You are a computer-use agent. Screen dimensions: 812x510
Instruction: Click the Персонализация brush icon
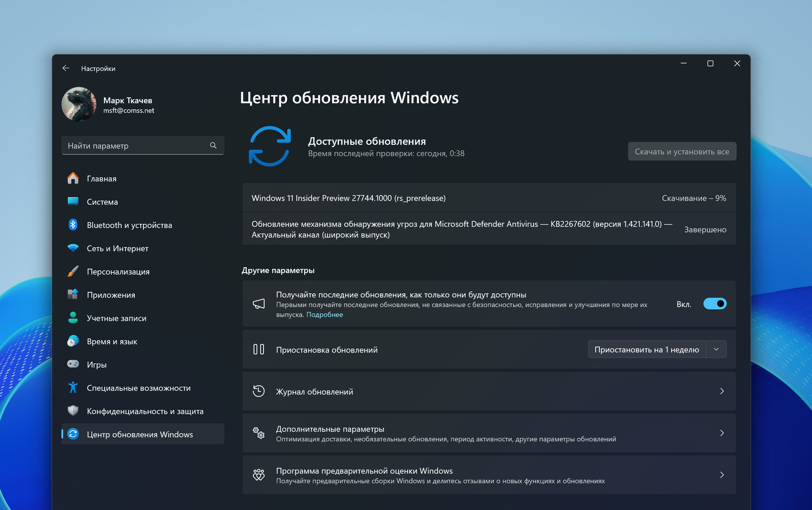[x=73, y=271]
